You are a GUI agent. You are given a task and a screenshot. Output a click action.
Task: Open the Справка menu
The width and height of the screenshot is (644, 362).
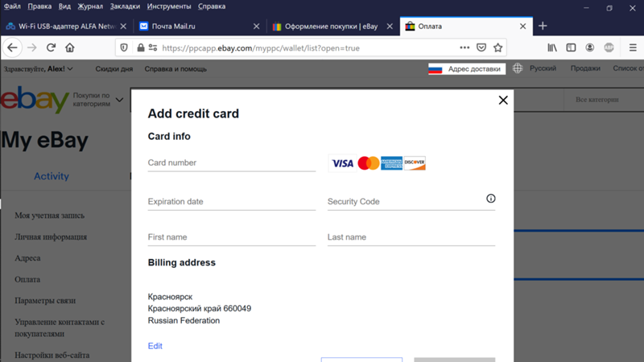click(212, 6)
